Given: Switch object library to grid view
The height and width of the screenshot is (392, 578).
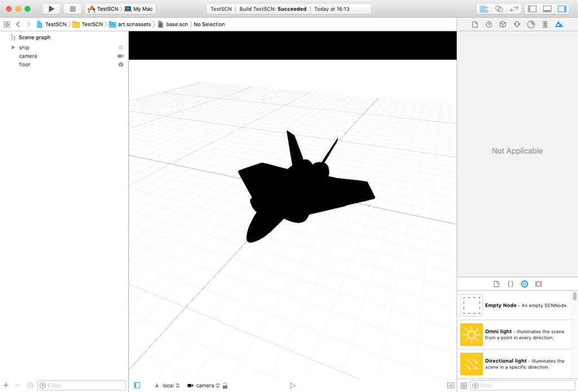Looking at the screenshot, I should click(464, 385).
